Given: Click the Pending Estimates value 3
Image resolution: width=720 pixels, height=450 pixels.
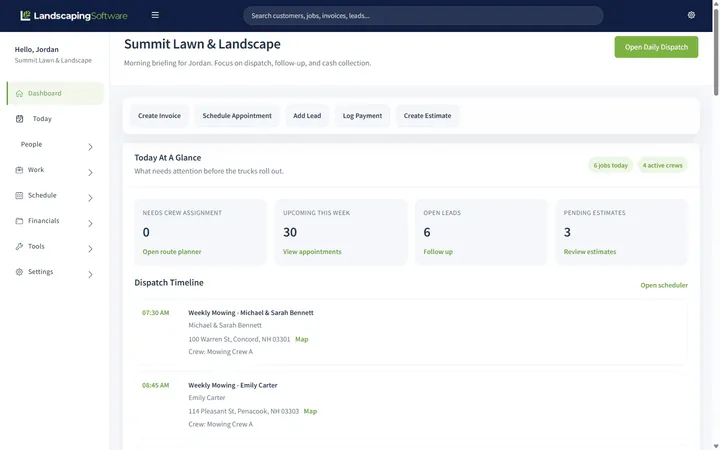Looking at the screenshot, I should (568, 232).
